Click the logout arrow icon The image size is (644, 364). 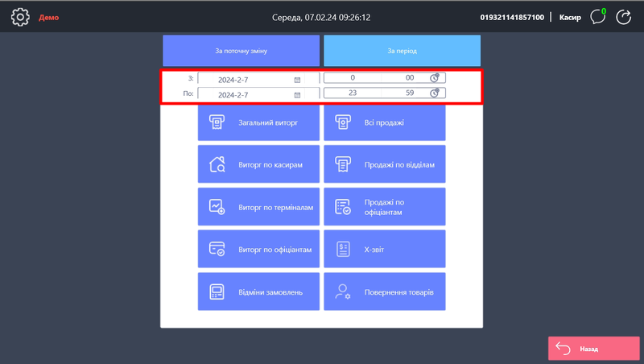coord(624,17)
